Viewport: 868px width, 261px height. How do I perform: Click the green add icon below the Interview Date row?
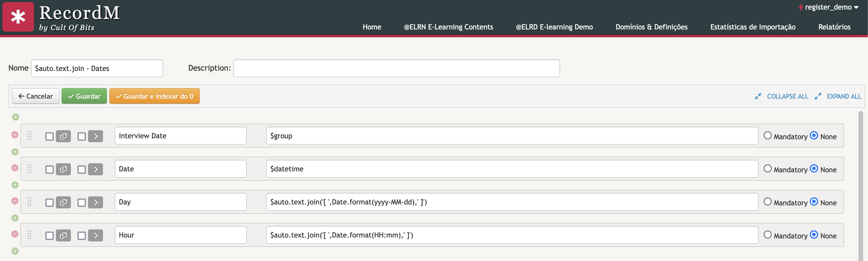click(15, 152)
